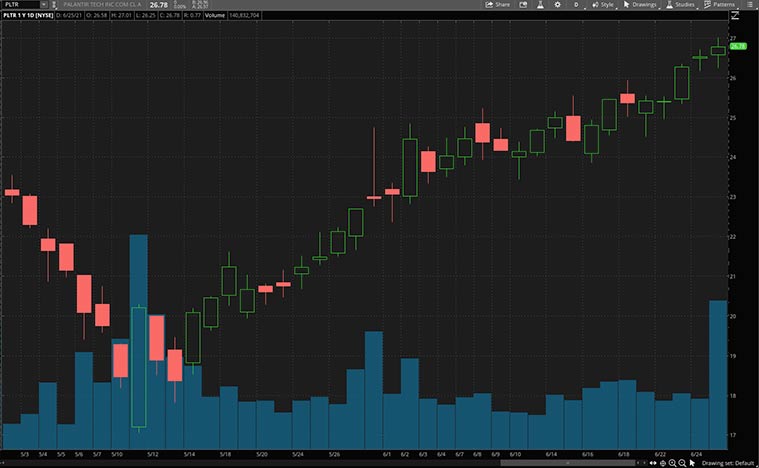This screenshot has height=468, width=759.
Task: Click the tall last-day volume bar at the far right
Action: (718, 375)
